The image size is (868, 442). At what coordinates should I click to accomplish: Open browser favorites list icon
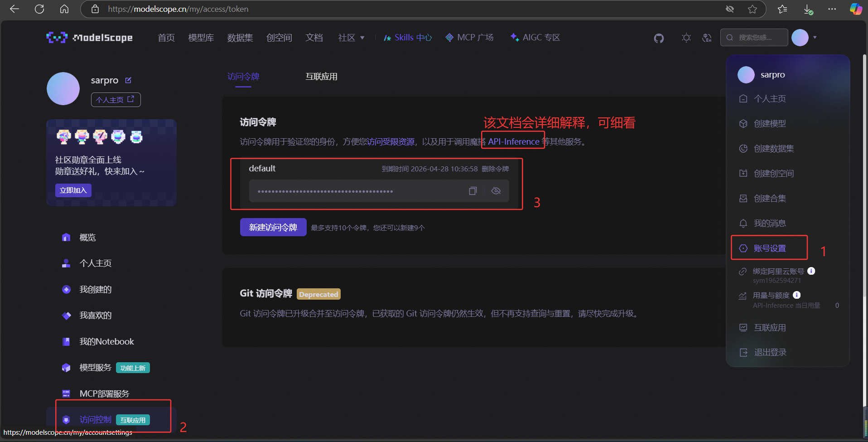(x=782, y=9)
